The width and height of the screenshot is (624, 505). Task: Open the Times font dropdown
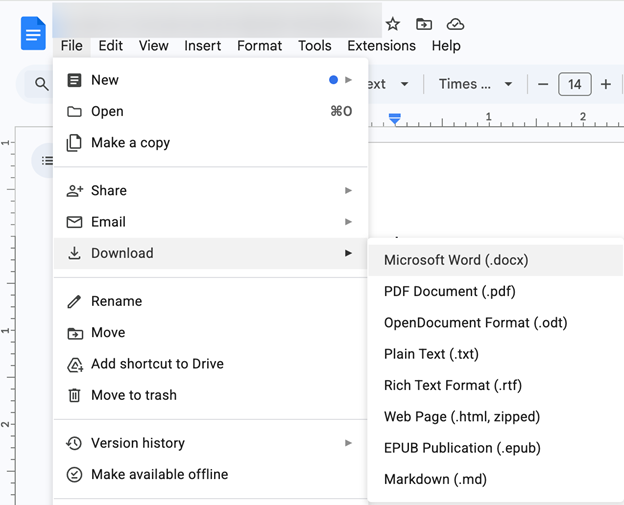475,84
